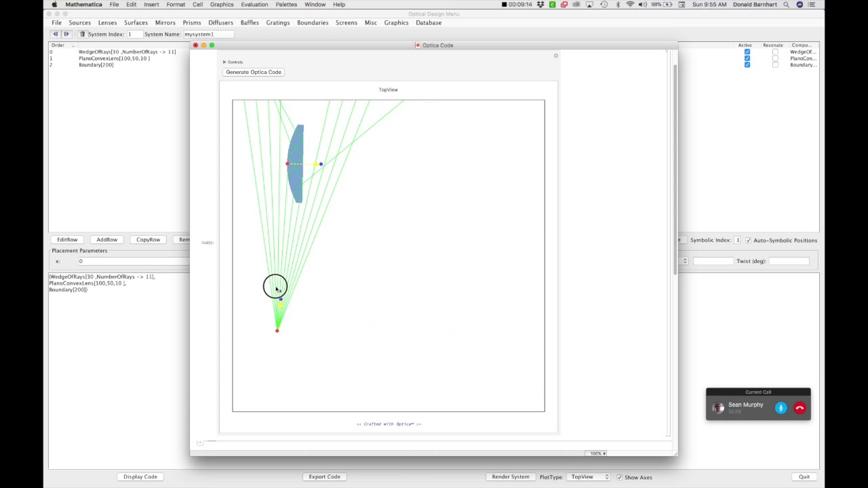868x488 pixels.
Task: Click the System Name input field
Action: (209, 34)
